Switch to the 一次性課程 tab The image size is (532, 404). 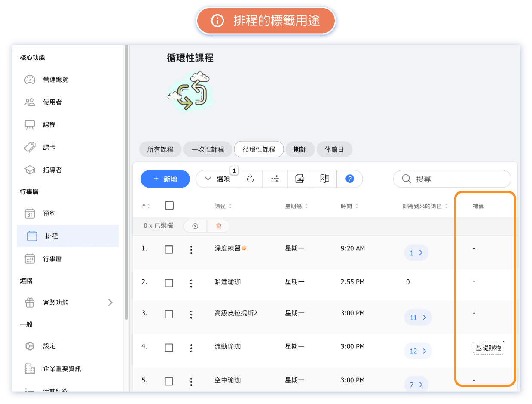click(x=208, y=150)
